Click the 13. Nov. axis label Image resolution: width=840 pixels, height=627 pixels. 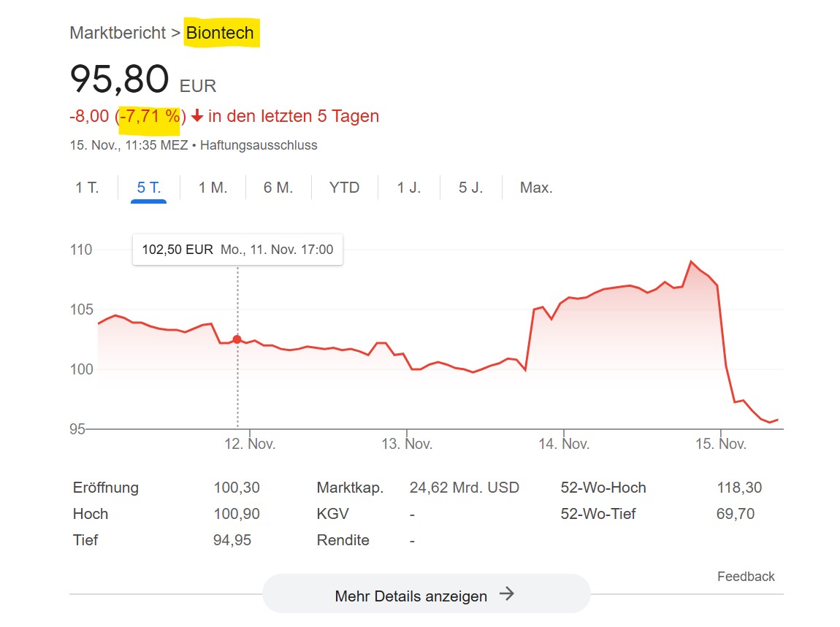coord(407,444)
